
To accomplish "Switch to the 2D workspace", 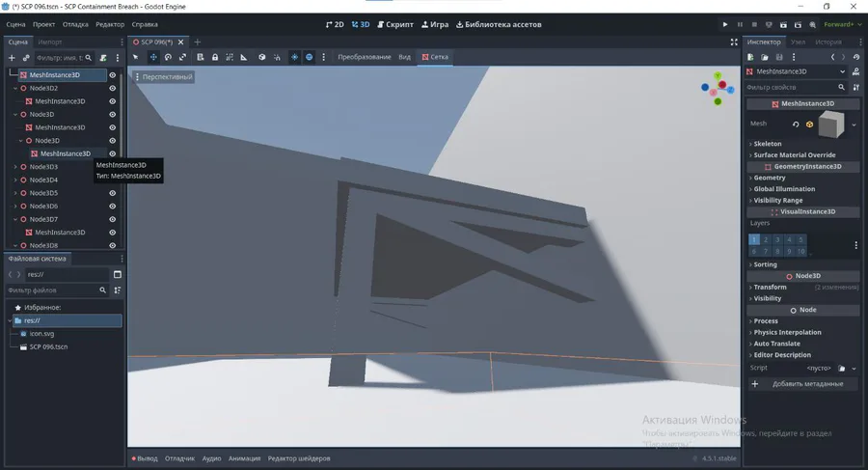I will tap(335, 24).
